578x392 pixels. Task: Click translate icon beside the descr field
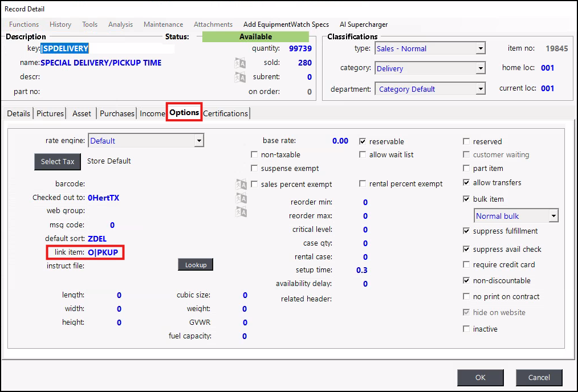[240, 76]
